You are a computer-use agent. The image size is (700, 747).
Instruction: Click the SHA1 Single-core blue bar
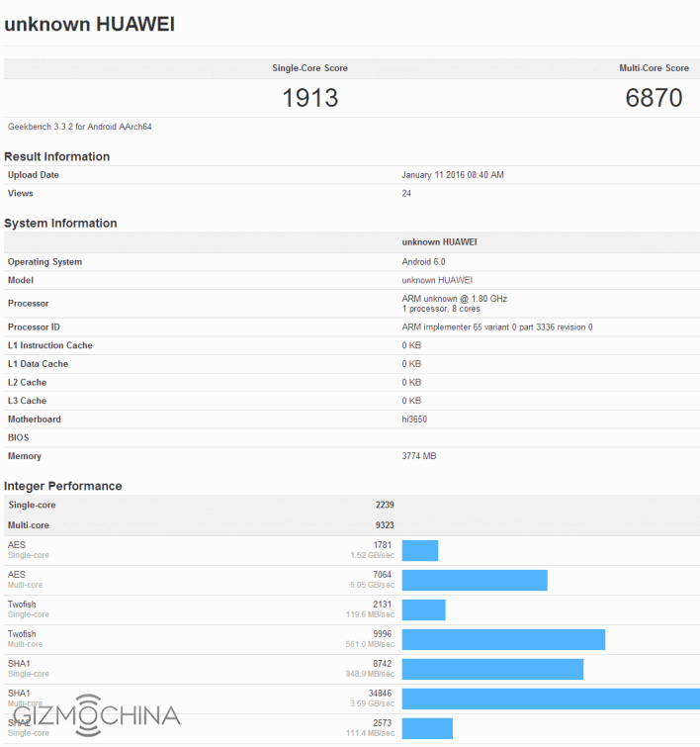coord(492,670)
